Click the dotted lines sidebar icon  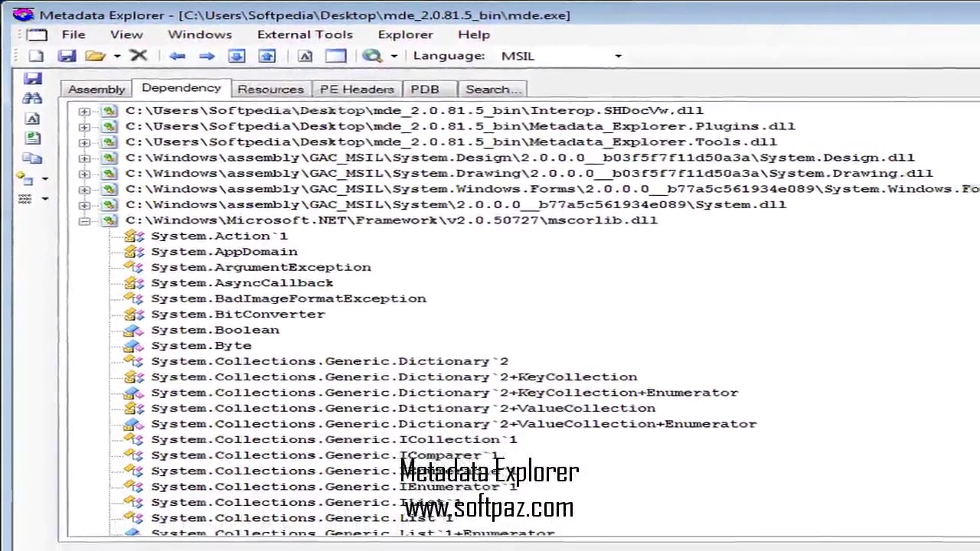(x=25, y=199)
